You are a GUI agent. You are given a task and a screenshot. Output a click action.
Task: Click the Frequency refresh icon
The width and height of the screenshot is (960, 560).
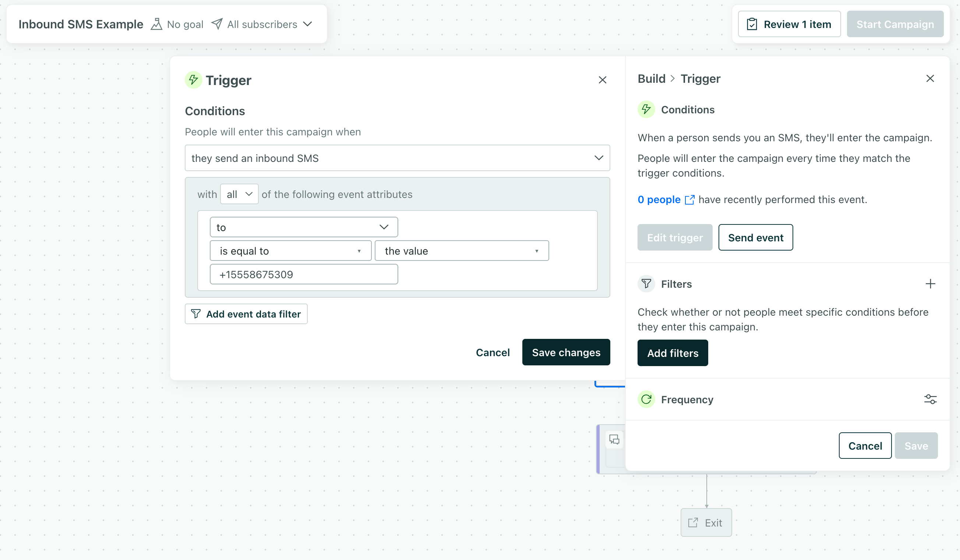pyautogui.click(x=646, y=399)
